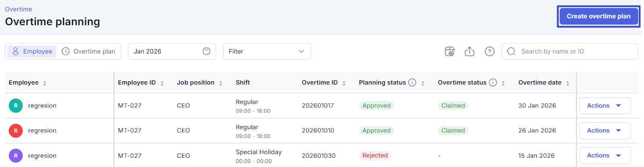Sort by Overtime date column
This screenshot has height=167, width=644.
(568, 83)
